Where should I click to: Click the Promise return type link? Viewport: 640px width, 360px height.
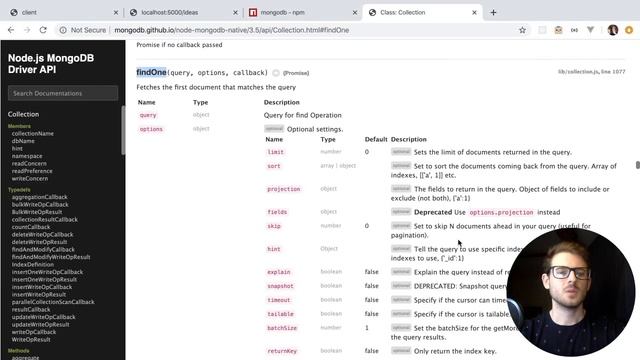point(296,73)
